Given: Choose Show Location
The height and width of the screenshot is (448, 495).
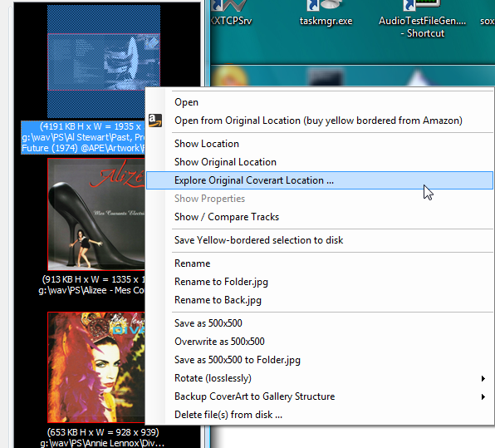Looking at the screenshot, I should [320, 144].
